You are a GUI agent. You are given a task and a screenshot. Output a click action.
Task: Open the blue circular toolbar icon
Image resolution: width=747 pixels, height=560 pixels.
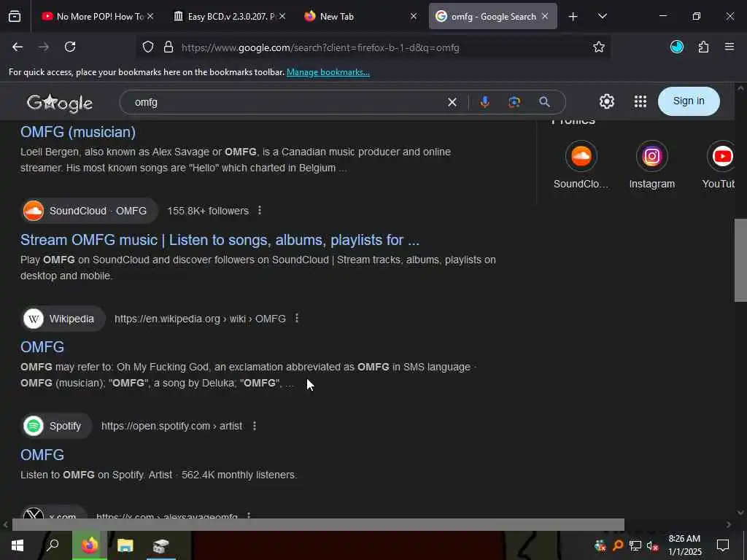677,47
